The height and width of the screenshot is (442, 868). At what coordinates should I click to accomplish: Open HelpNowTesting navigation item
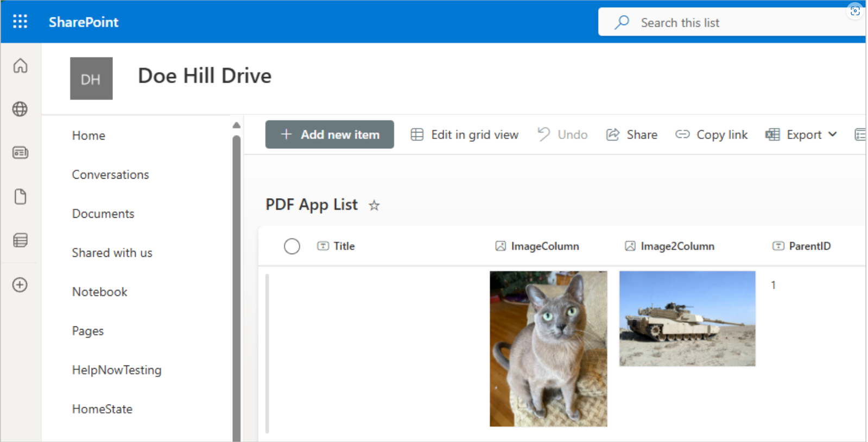(x=117, y=370)
